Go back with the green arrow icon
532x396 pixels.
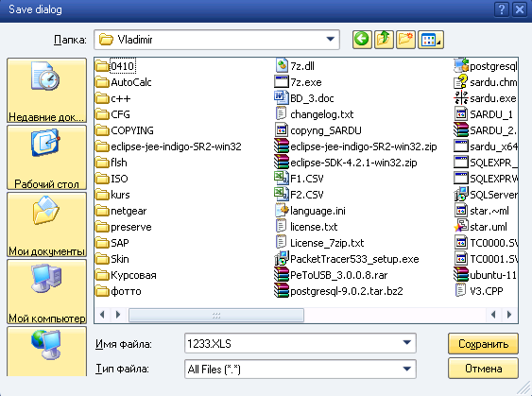(x=362, y=40)
